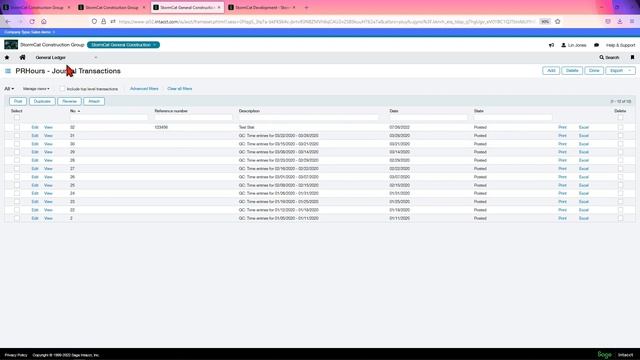
Task: Click Print for journal entry 28
Action: tap(562, 160)
